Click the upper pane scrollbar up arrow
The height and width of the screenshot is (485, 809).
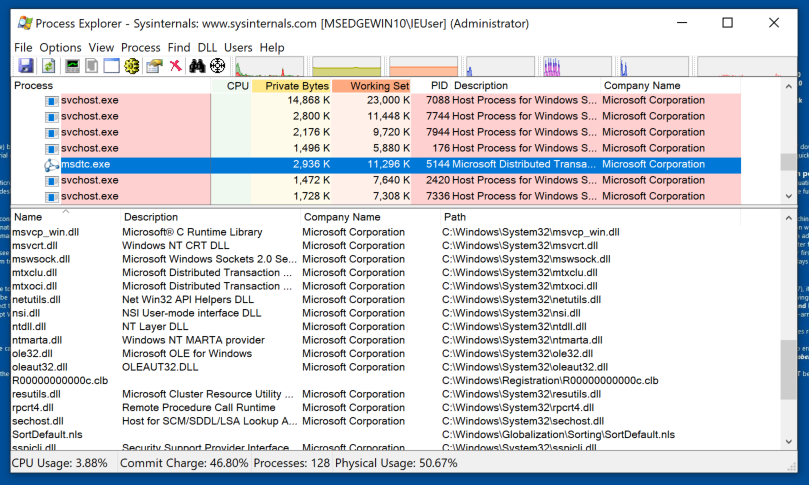pyautogui.click(x=788, y=86)
